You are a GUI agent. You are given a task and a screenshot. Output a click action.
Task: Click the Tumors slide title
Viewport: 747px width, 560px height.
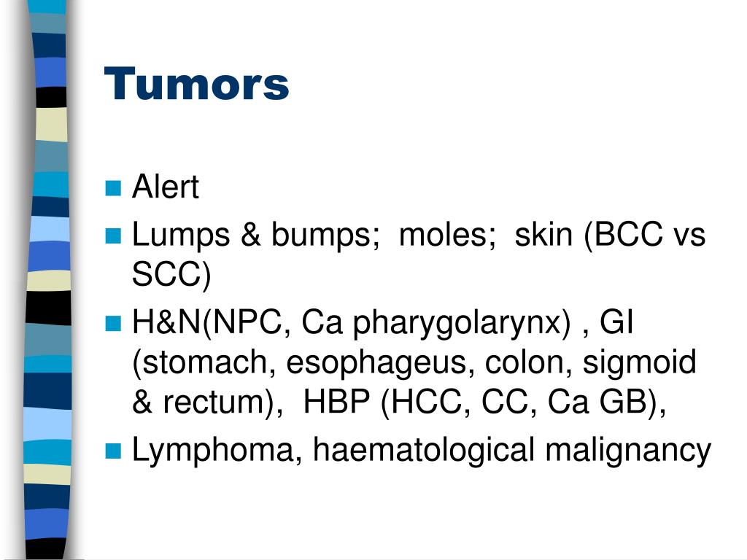coord(196,84)
